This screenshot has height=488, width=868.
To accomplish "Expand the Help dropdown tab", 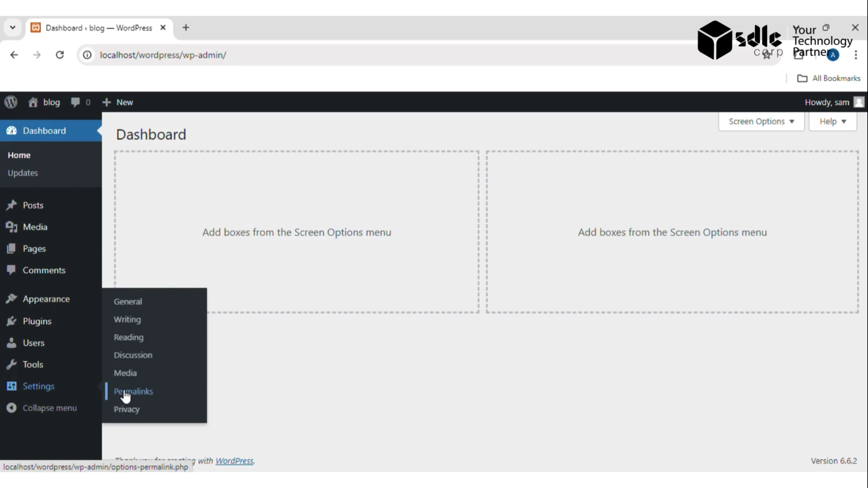I will (832, 121).
